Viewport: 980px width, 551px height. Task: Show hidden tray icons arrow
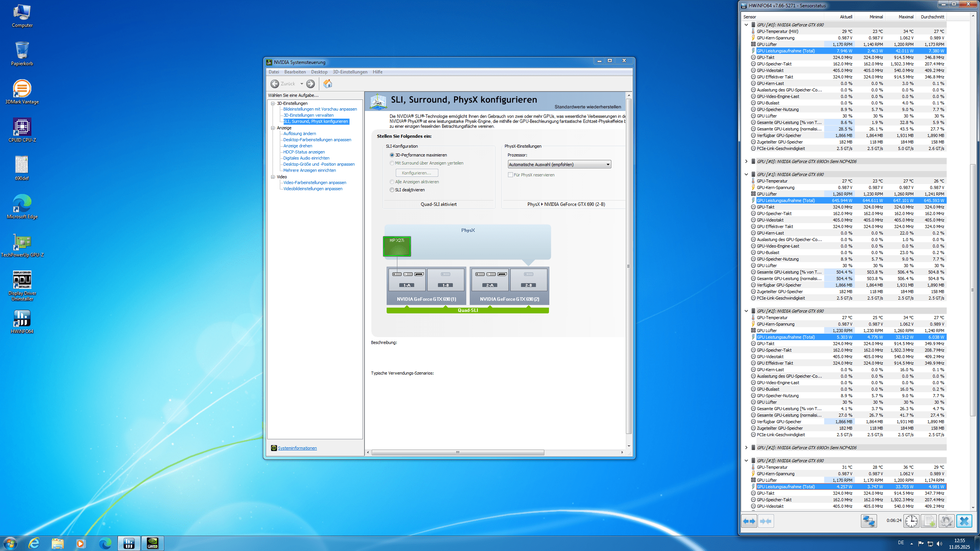click(x=911, y=544)
